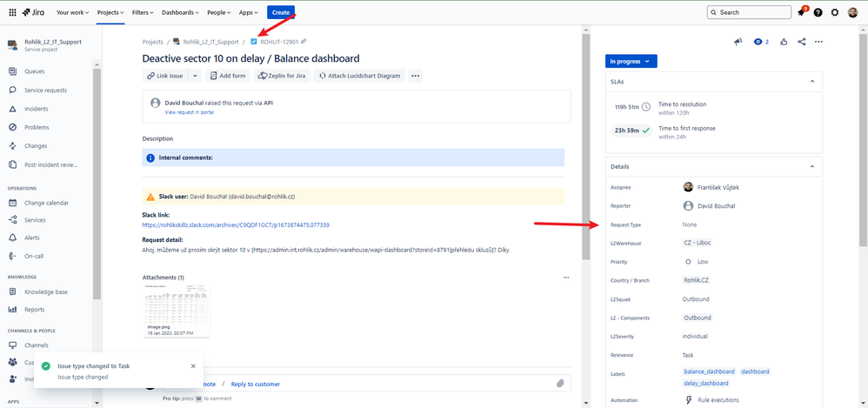Screen dimensions: 868x408
Task: Open the Projects menu
Action: tap(110, 12)
